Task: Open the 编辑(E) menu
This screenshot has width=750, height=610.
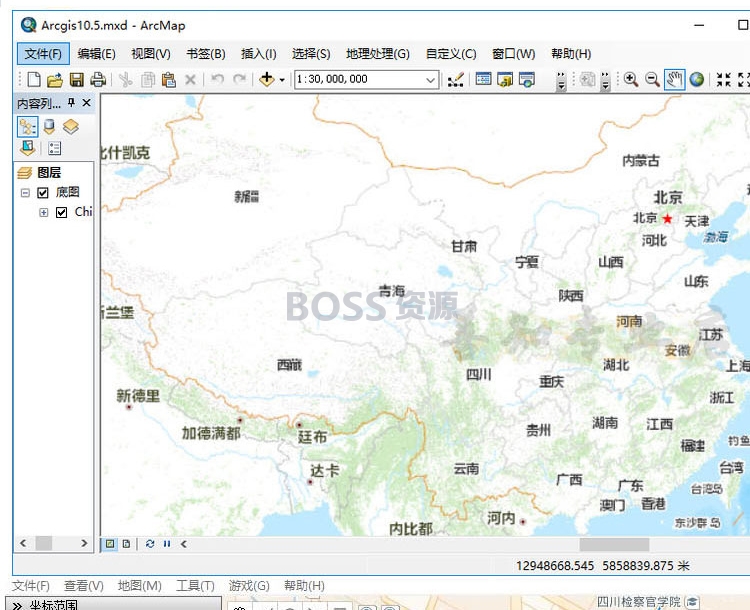Action: pos(96,54)
